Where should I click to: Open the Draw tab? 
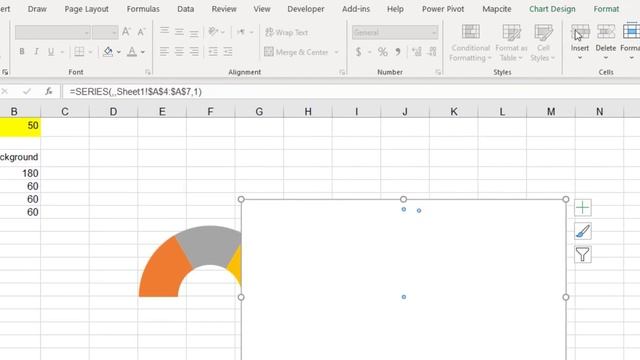37,9
